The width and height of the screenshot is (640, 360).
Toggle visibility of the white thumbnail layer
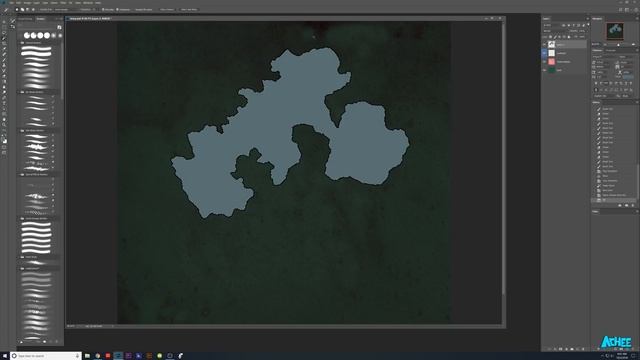[x=544, y=53]
